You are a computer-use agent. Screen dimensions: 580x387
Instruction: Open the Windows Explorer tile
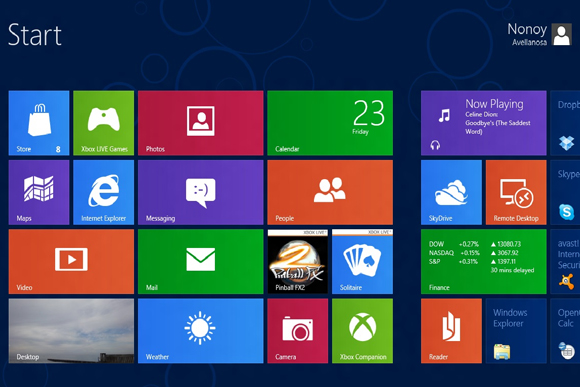tap(516, 331)
